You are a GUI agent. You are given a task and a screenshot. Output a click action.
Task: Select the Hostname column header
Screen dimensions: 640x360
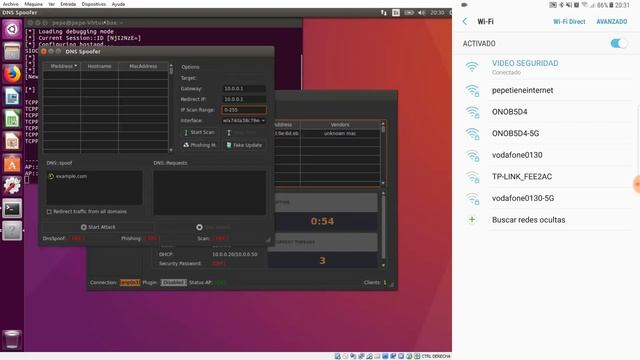click(x=99, y=66)
